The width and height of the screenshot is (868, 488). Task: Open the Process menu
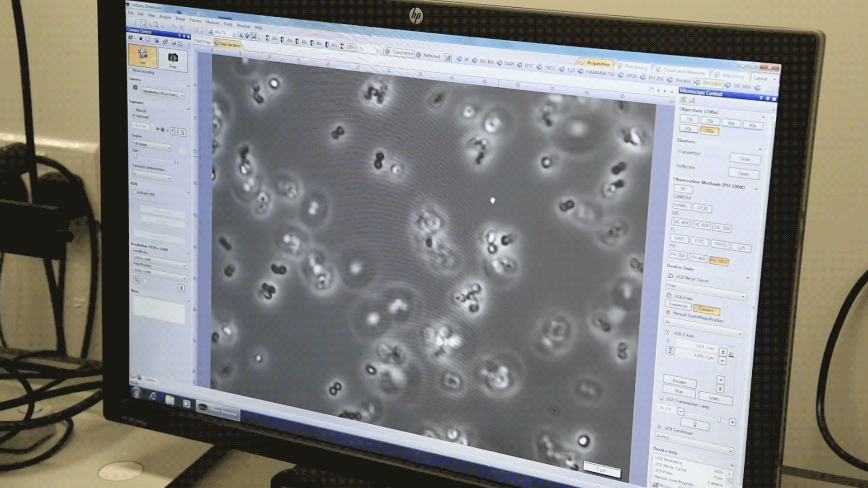(x=195, y=20)
